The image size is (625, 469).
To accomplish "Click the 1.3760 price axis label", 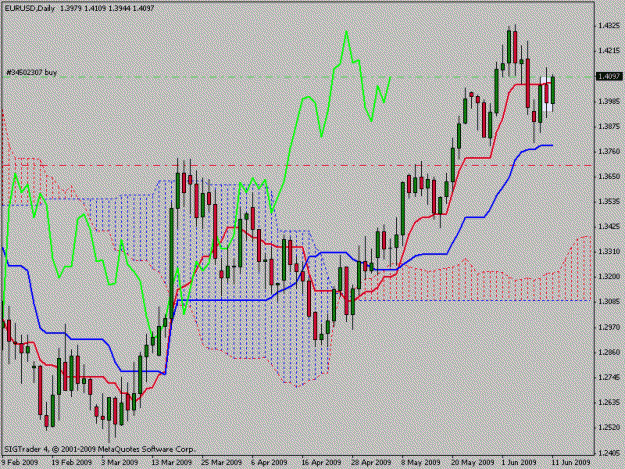I will (x=609, y=151).
